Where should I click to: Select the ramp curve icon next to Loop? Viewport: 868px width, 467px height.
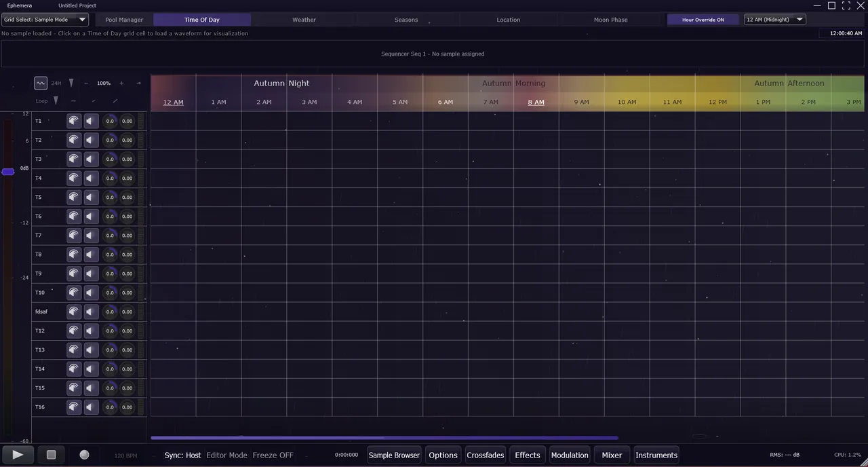point(115,100)
